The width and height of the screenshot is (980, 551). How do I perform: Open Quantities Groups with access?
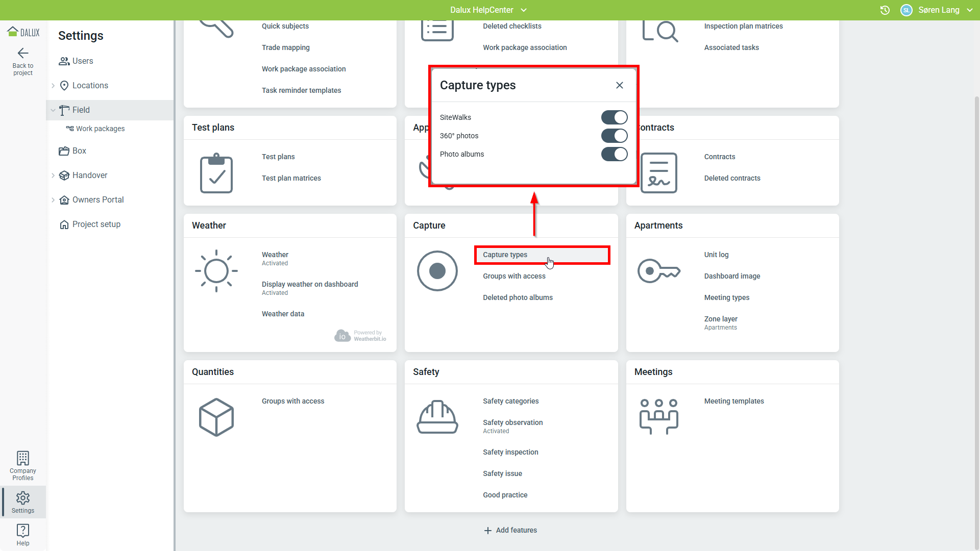tap(293, 401)
